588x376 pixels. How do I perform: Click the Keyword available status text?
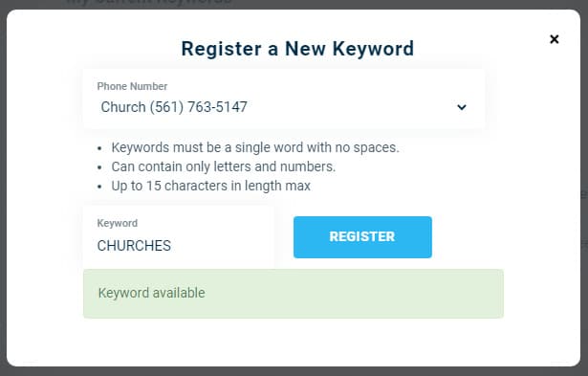pos(151,293)
